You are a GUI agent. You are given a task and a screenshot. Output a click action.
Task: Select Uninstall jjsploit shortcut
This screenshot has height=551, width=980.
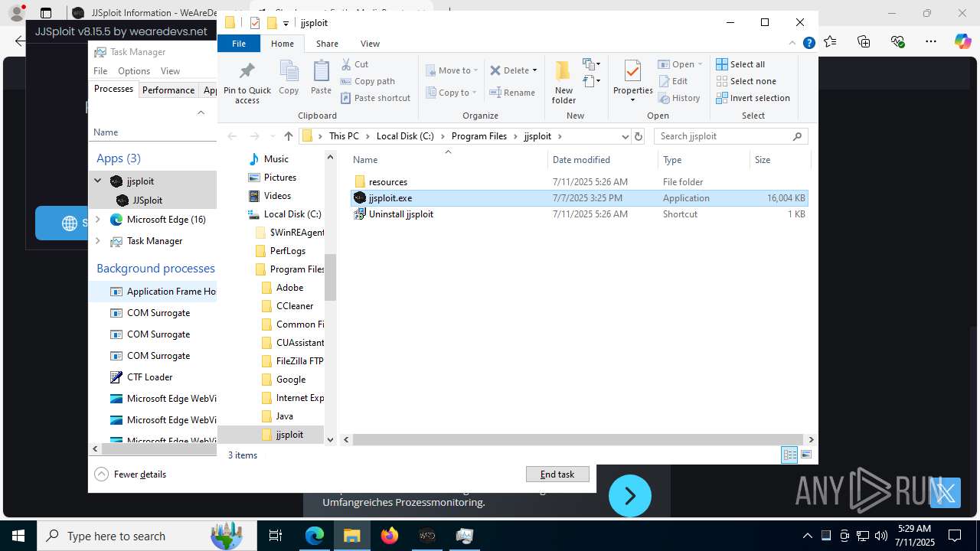pos(579,214)
